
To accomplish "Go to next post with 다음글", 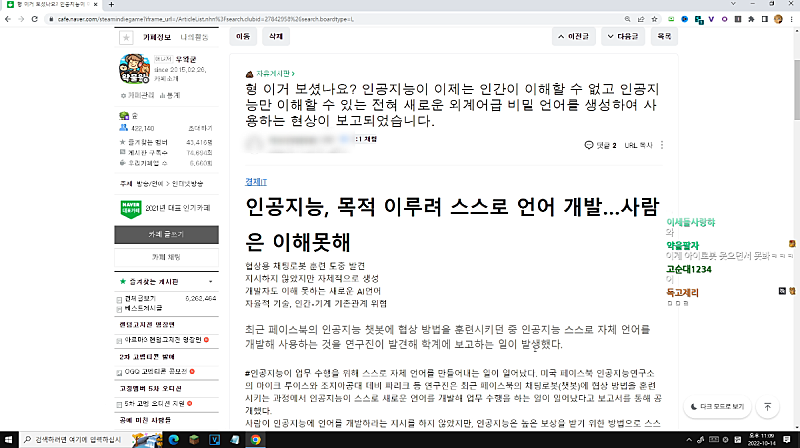I will (x=623, y=36).
